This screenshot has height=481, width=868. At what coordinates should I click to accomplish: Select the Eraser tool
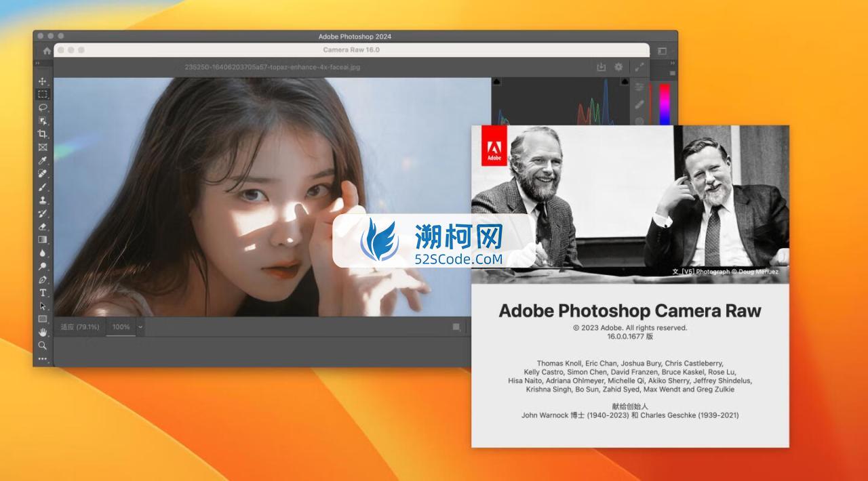coord(43,226)
